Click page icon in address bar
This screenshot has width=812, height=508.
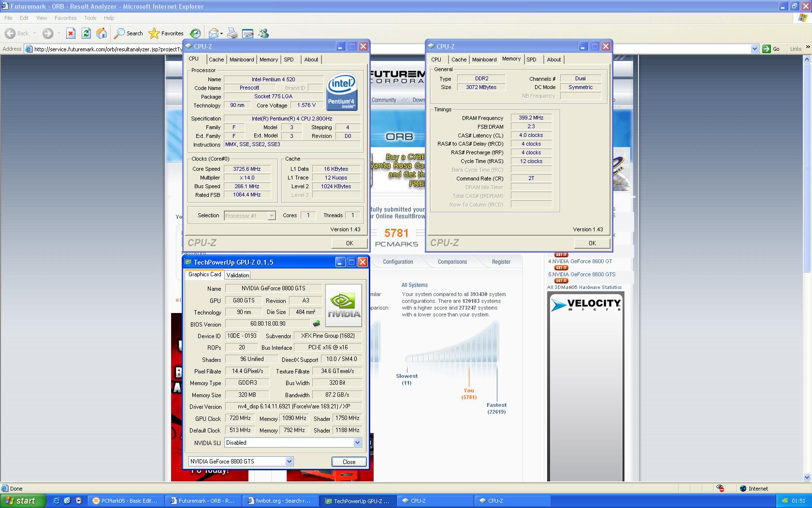(x=29, y=49)
